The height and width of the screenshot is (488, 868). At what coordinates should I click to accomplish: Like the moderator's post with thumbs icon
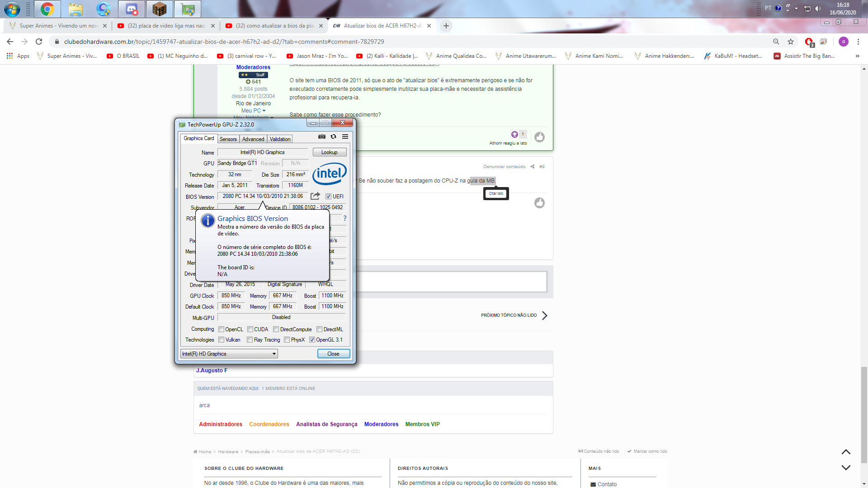point(539,137)
